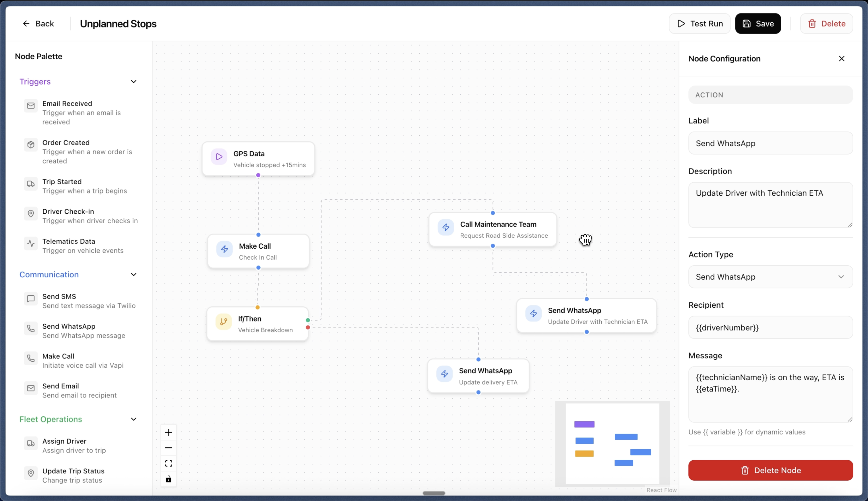Click the GPS Data play trigger icon
This screenshot has width=868, height=501.
(x=219, y=157)
